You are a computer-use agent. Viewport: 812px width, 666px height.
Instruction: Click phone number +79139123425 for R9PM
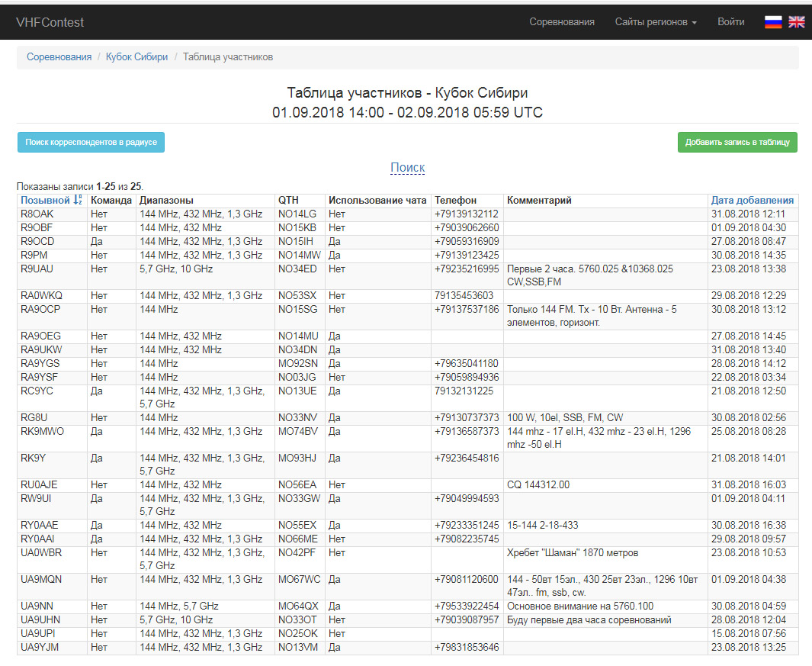click(467, 256)
